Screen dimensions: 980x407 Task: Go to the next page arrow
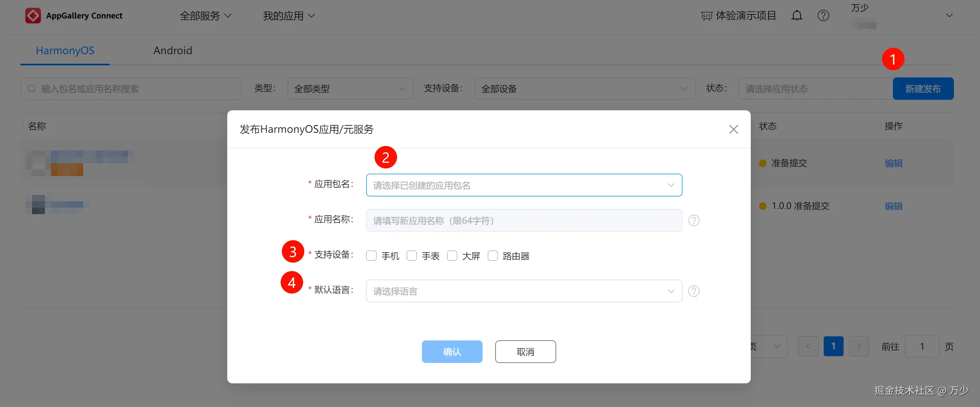(859, 346)
